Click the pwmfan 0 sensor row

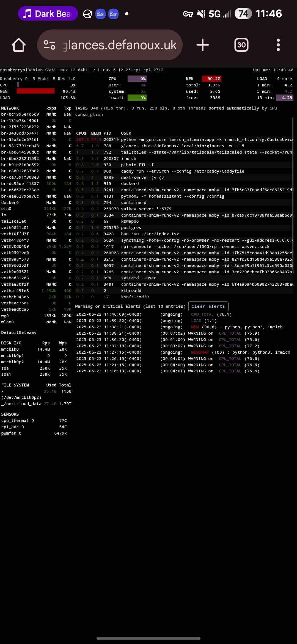pyautogui.click(x=34, y=433)
